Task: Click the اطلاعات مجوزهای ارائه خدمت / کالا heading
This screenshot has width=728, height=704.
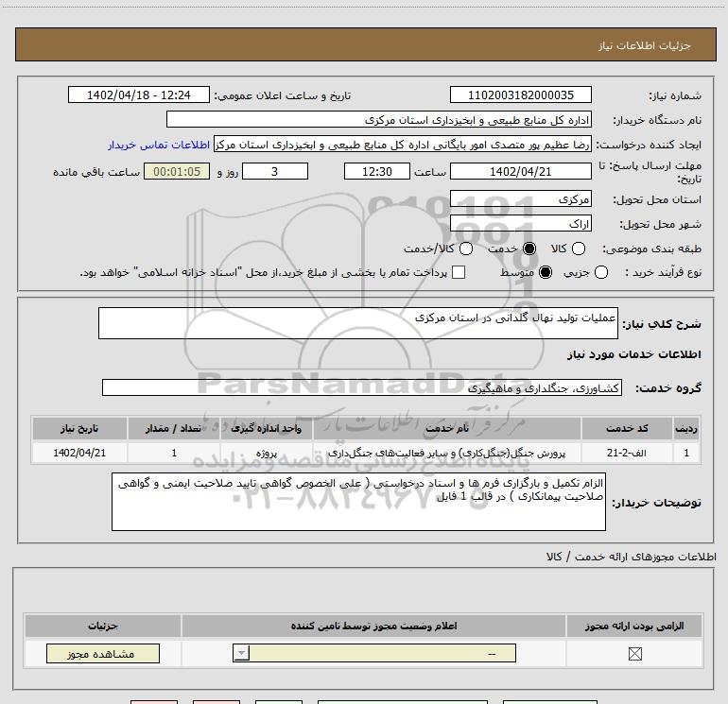Action: [632, 557]
